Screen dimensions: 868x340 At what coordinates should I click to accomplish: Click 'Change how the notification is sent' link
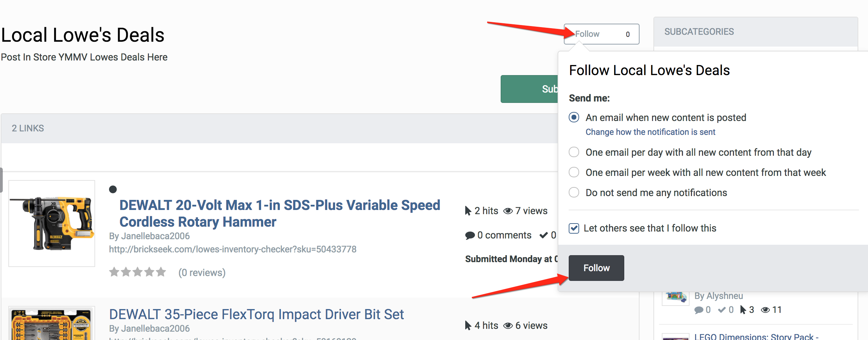pyautogui.click(x=650, y=132)
